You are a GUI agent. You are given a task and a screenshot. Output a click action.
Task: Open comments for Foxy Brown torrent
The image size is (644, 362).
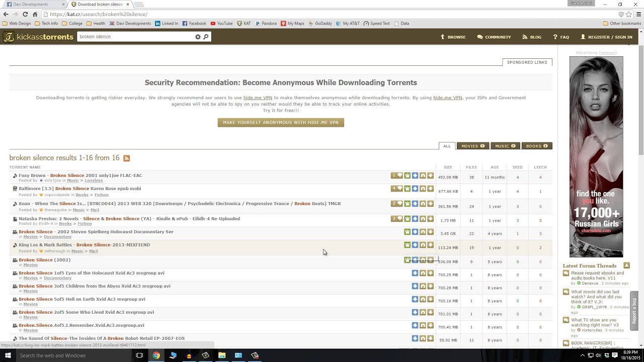[x=397, y=176]
